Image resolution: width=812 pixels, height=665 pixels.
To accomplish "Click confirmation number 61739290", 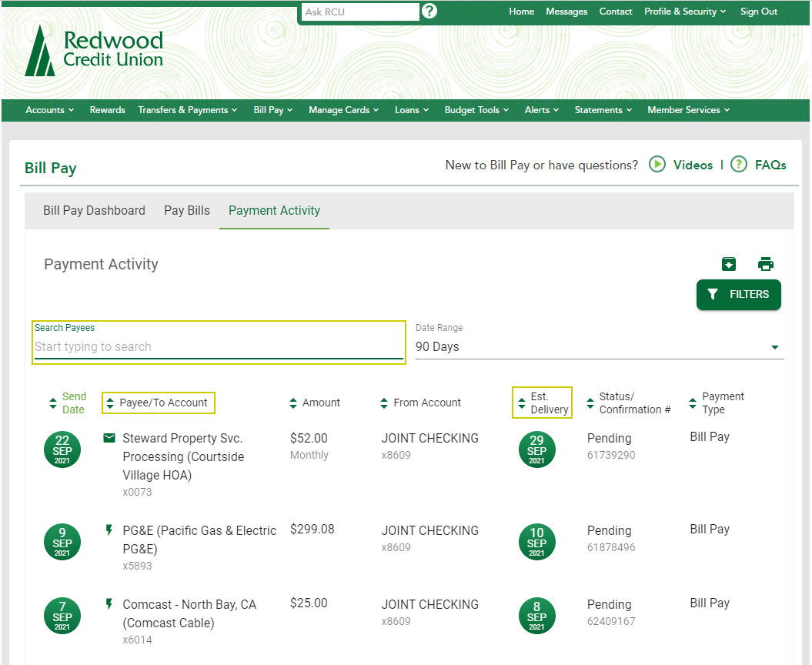I will click(611, 455).
